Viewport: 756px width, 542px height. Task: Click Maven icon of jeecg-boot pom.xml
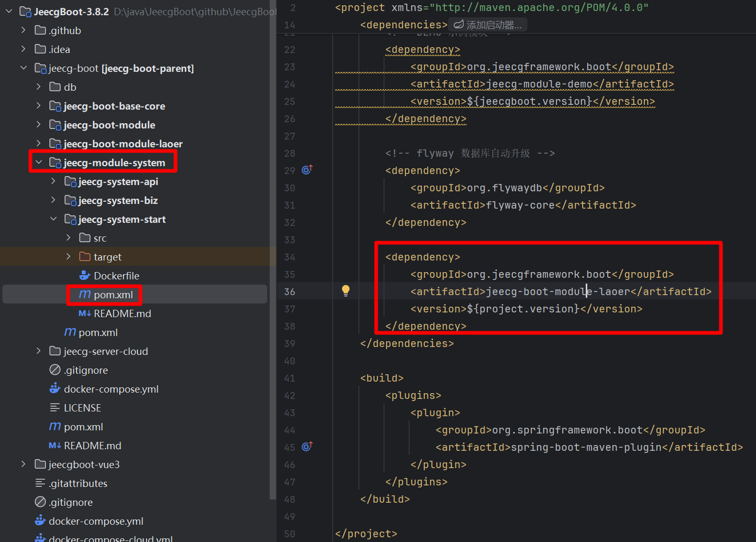click(x=55, y=427)
